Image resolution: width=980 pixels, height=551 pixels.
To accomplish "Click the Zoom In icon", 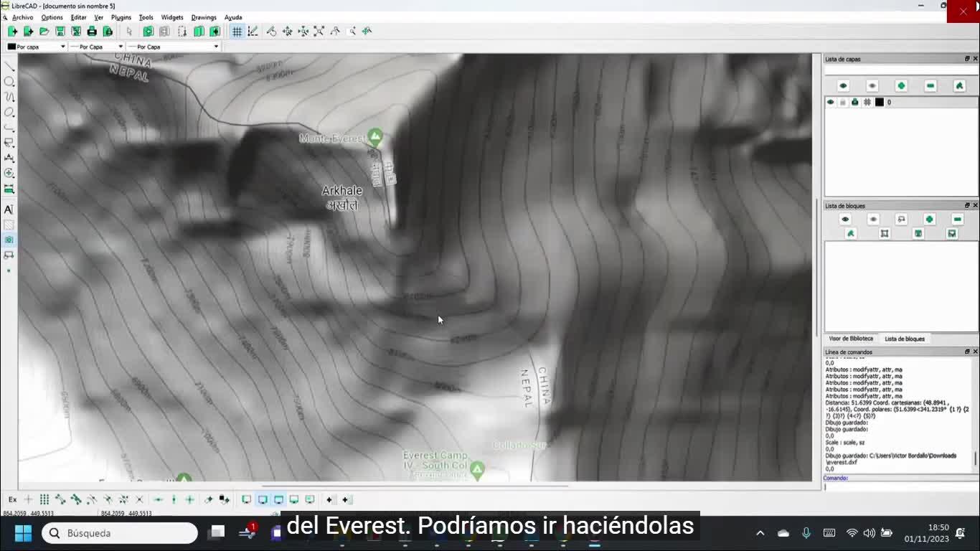I will (x=287, y=32).
